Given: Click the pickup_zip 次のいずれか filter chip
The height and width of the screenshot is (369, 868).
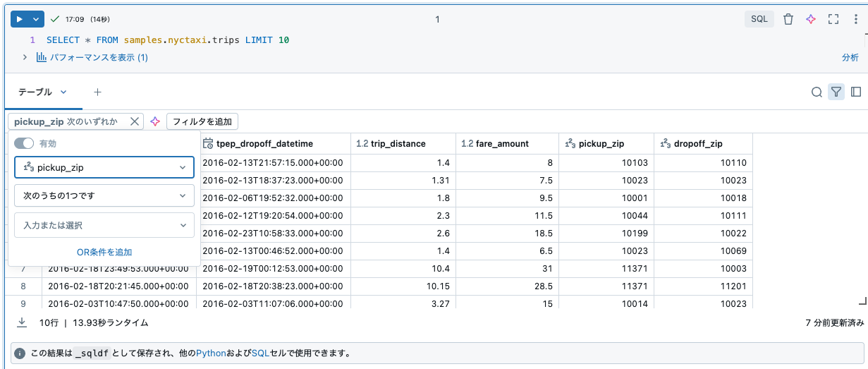Looking at the screenshot, I should (66, 121).
